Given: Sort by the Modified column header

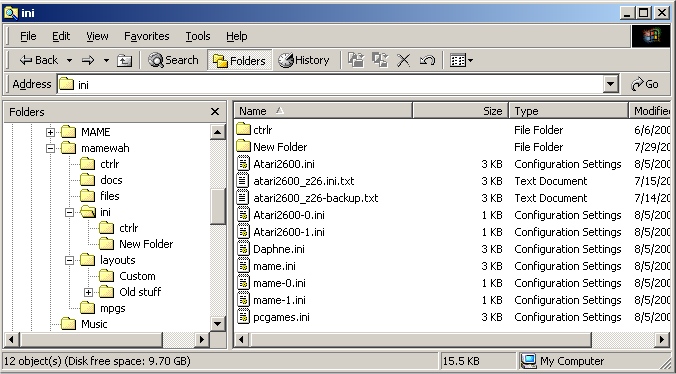Looking at the screenshot, I should pos(650,111).
